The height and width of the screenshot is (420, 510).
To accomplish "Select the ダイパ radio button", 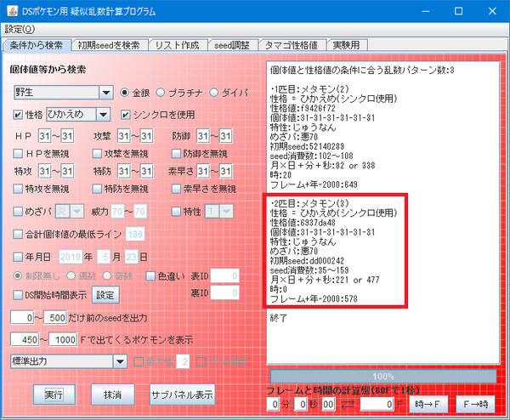I will pos(213,93).
